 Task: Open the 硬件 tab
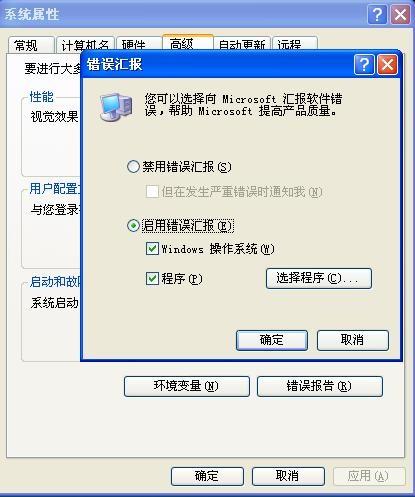(139, 45)
